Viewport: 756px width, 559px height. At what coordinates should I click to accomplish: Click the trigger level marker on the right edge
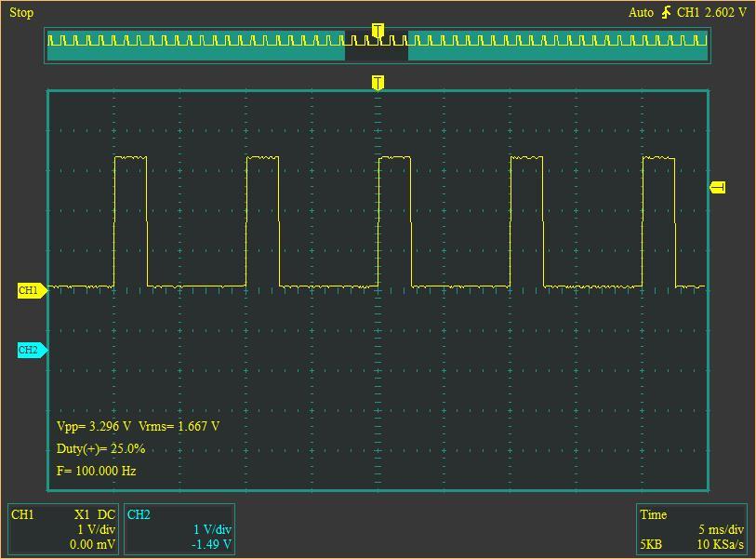tap(718, 187)
